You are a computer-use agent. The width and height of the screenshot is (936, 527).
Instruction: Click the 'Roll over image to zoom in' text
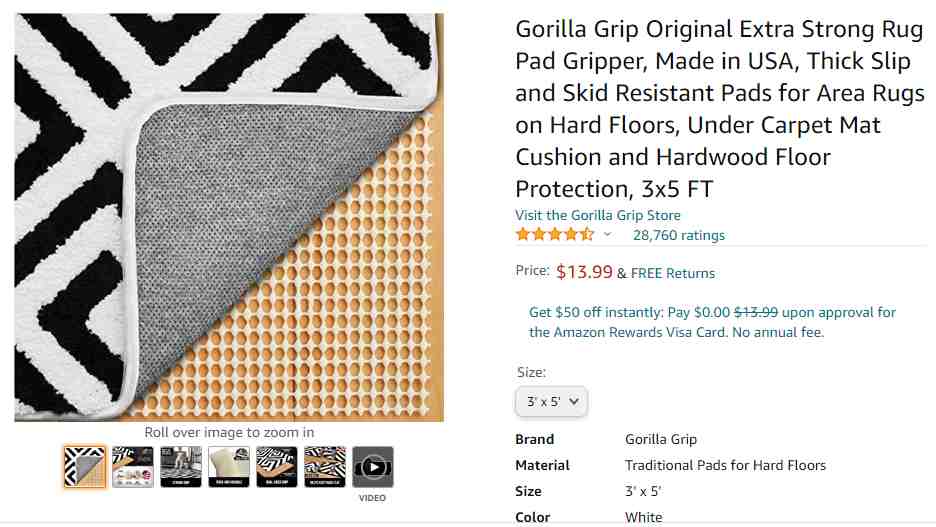(229, 432)
